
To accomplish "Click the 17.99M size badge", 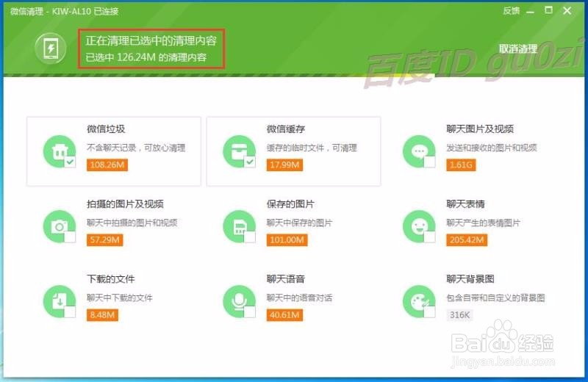I will coord(284,165).
